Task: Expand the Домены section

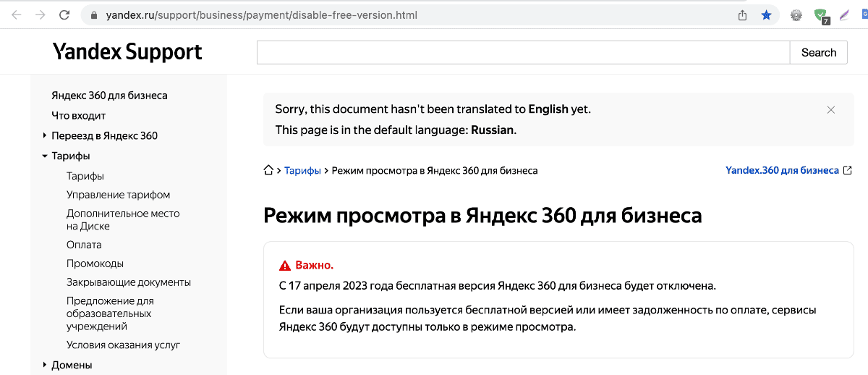Action: (x=45, y=365)
